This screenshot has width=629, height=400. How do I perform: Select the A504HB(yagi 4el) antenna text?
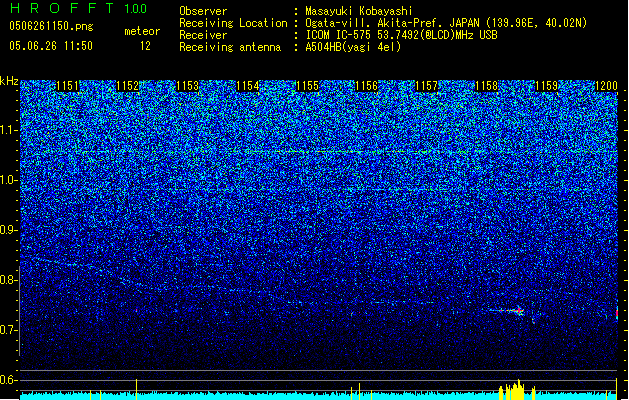353,47
